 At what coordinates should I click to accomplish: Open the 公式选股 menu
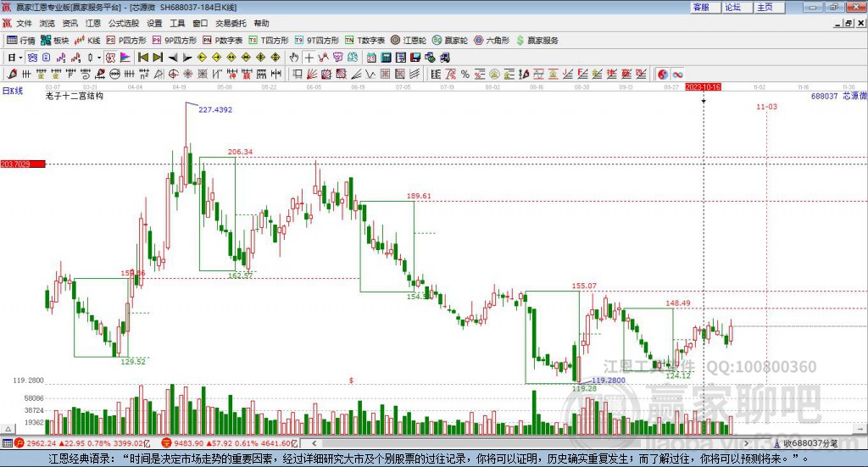(124, 23)
